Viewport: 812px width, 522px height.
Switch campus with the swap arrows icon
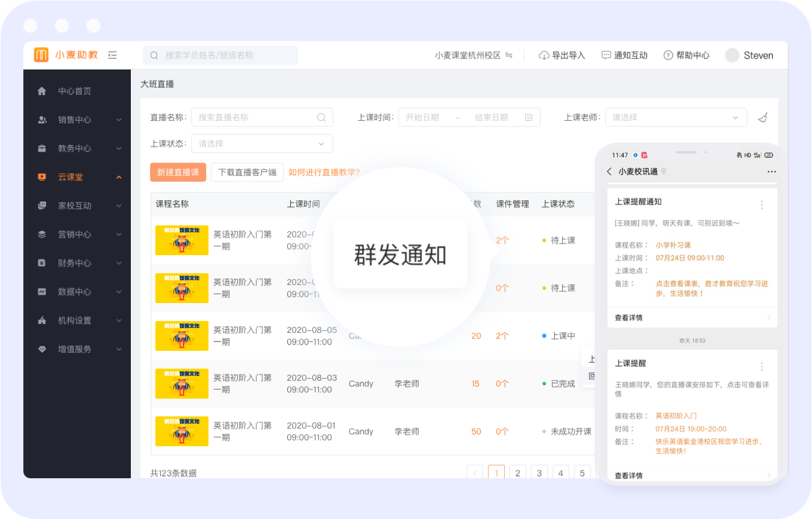[509, 55]
